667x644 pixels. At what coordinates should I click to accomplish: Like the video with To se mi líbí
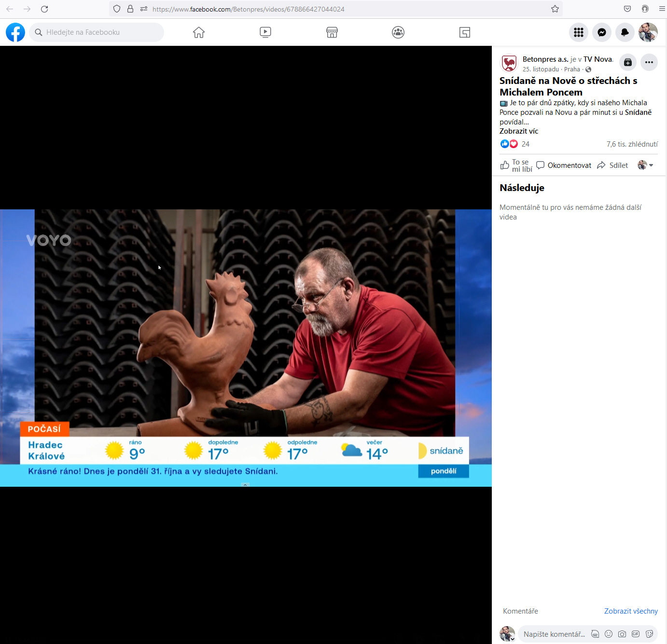tap(516, 165)
